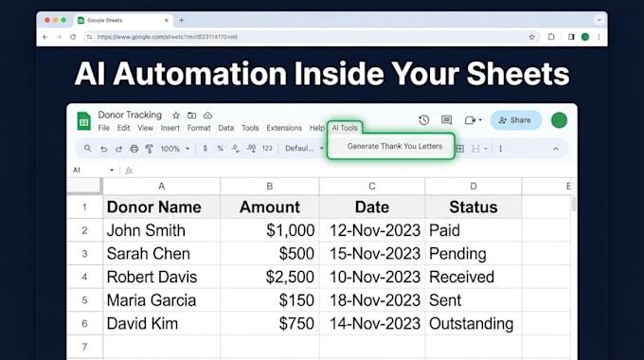Image resolution: width=644 pixels, height=360 pixels.
Task: Select column A header
Action: point(161,187)
